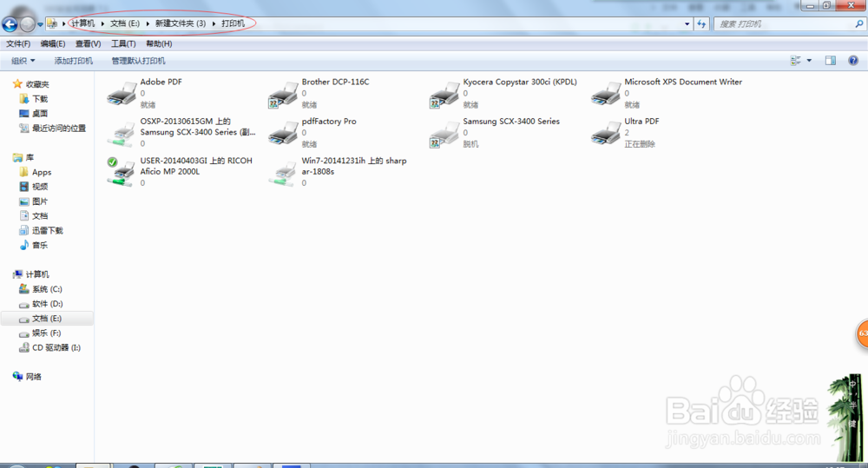
Task: Open the 文件(F) menu
Action: point(18,43)
